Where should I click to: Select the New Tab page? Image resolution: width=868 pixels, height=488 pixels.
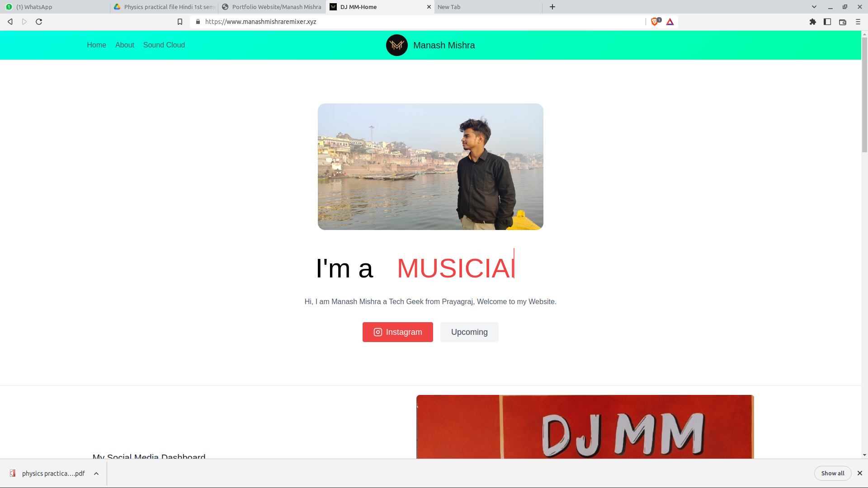(x=488, y=7)
